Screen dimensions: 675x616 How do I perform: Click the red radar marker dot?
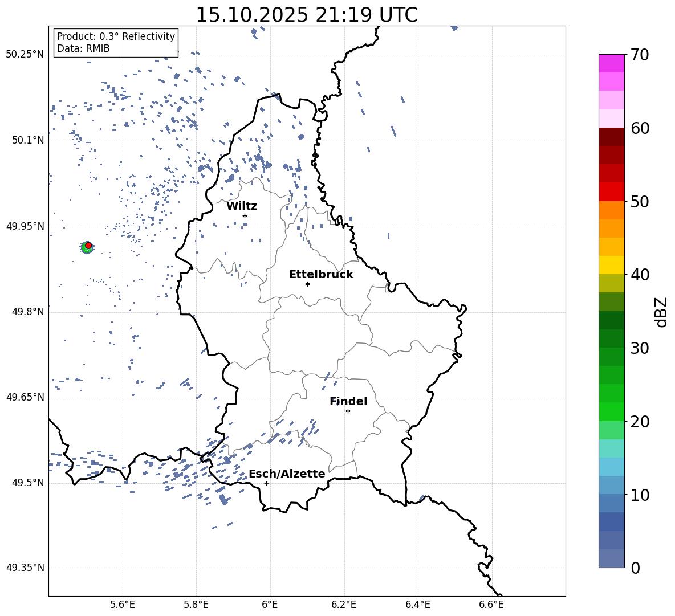coord(88,246)
